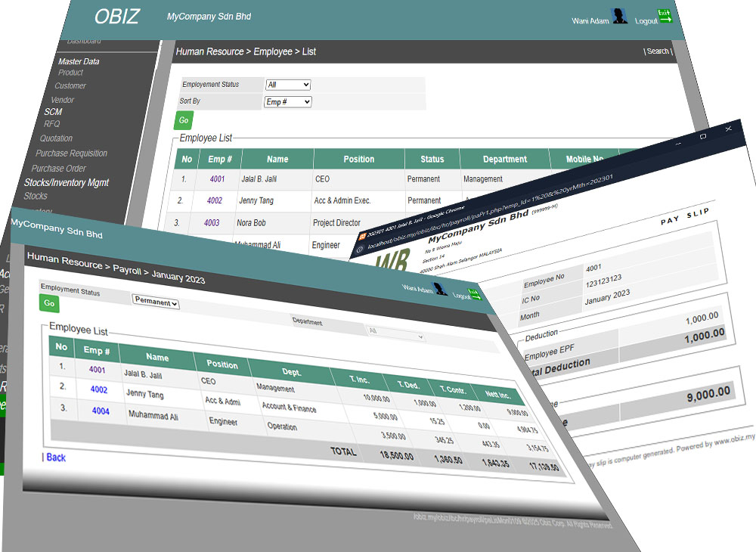Click the Status column header in the Employee List table
Screen dimensions: 756x552
coord(432,159)
